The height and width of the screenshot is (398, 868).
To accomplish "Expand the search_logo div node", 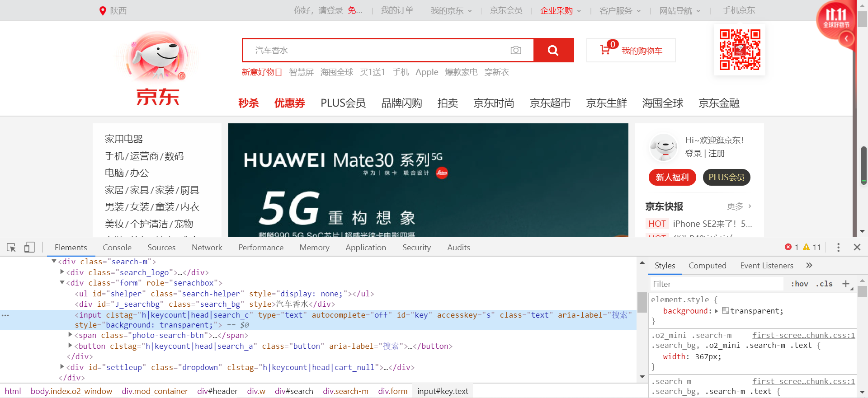I will pos(62,272).
